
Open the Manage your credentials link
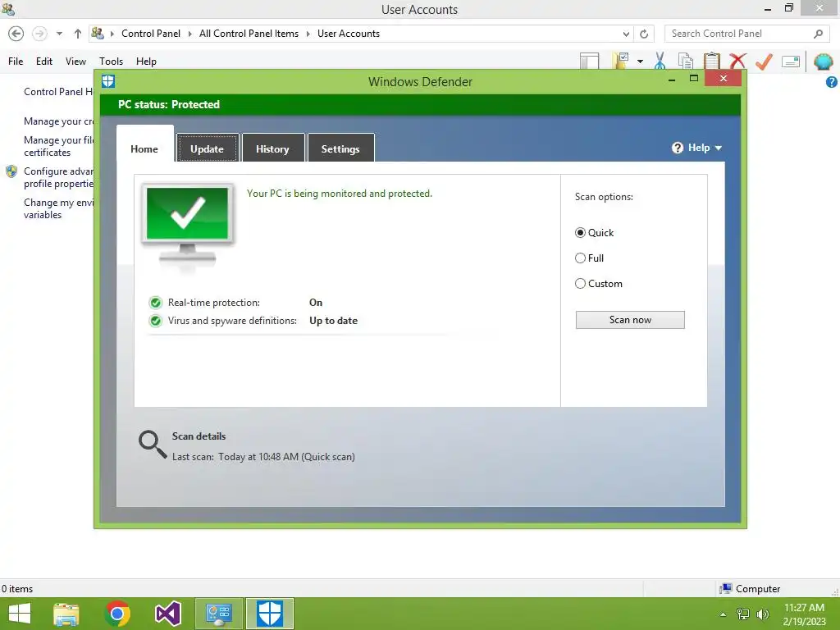coord(58,121)
